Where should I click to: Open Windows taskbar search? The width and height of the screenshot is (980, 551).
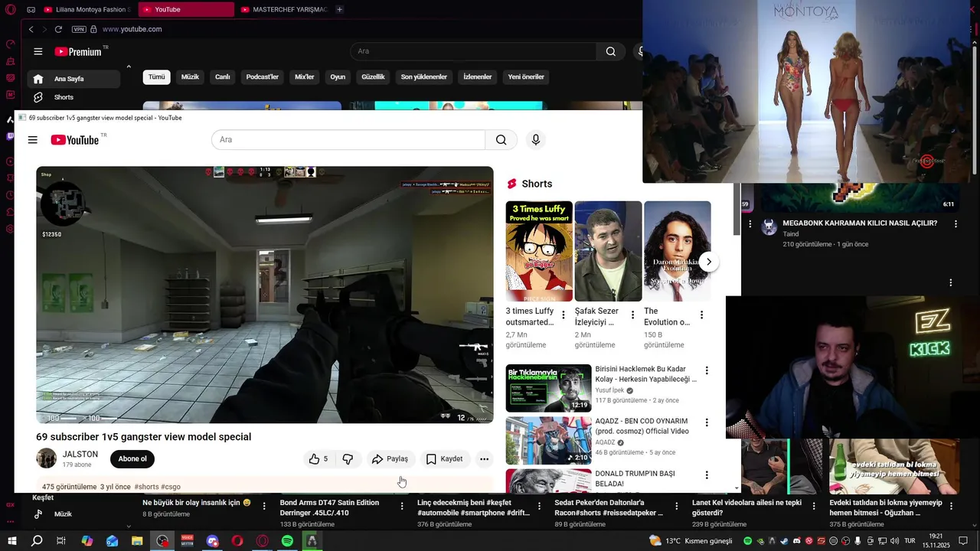[x=37, y=541]
